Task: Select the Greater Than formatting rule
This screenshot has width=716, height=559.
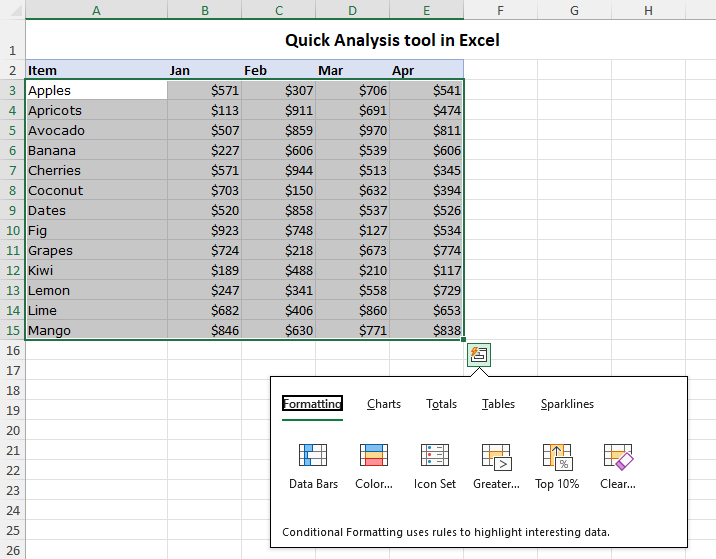Action: [x=496, y=457]
